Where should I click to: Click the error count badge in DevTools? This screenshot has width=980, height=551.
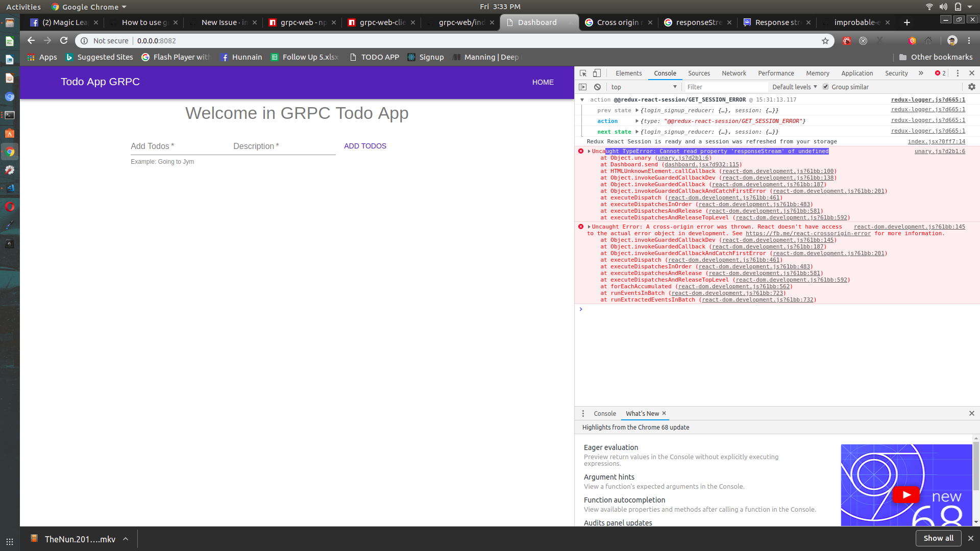pos(939,73)
